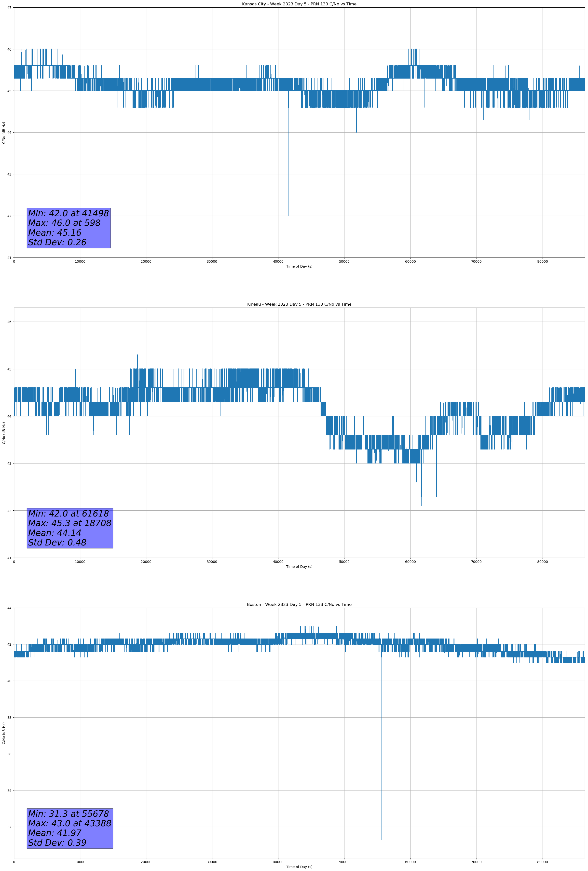
Task: Click the 80000 tick on Boston x-axis
Action: click(x=542, y=862)
